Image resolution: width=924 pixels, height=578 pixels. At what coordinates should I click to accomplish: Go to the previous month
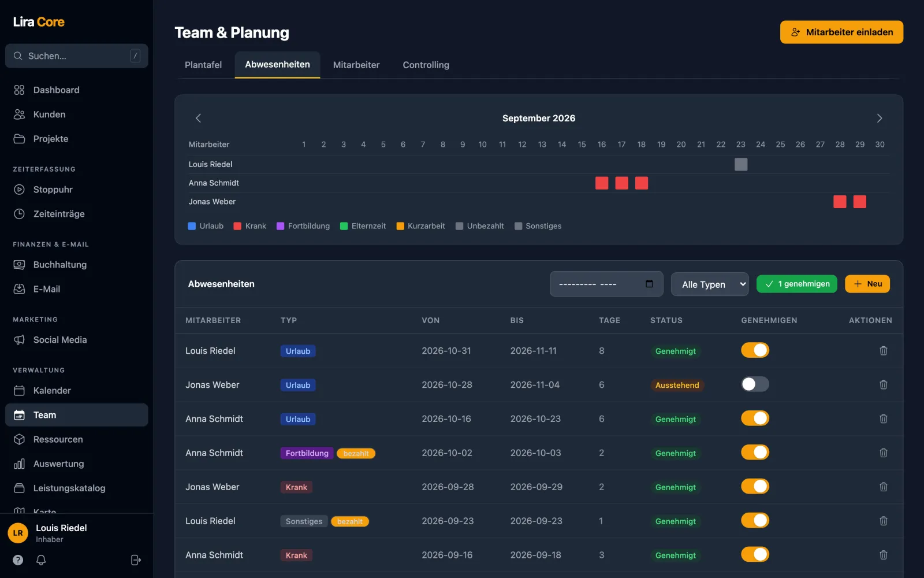coord(198,118)
